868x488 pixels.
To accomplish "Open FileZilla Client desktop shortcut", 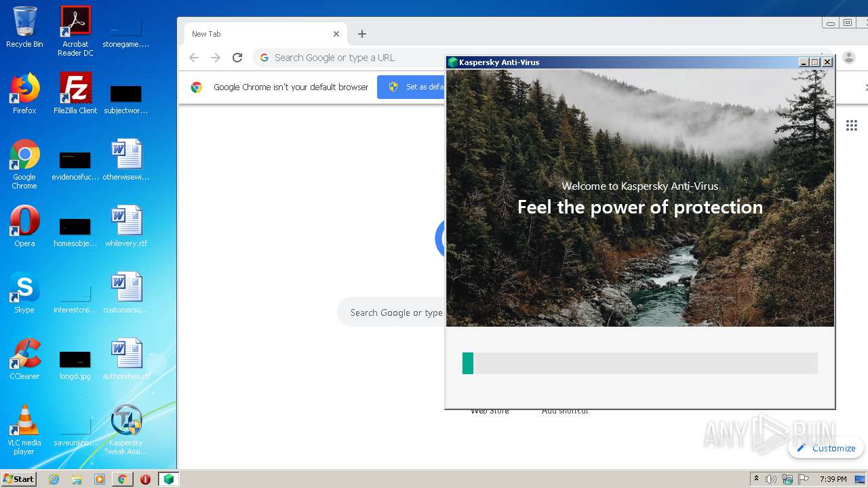I will click(75, 94).
